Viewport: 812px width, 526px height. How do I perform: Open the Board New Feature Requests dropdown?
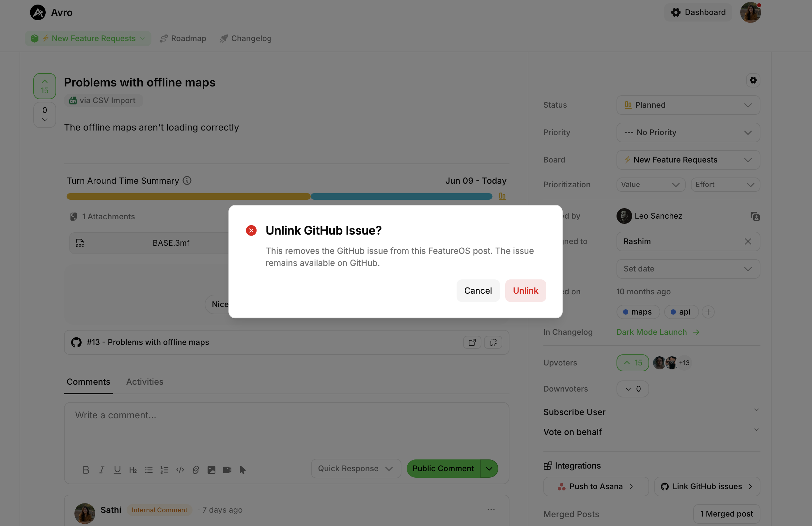click(x=688, y=160)
